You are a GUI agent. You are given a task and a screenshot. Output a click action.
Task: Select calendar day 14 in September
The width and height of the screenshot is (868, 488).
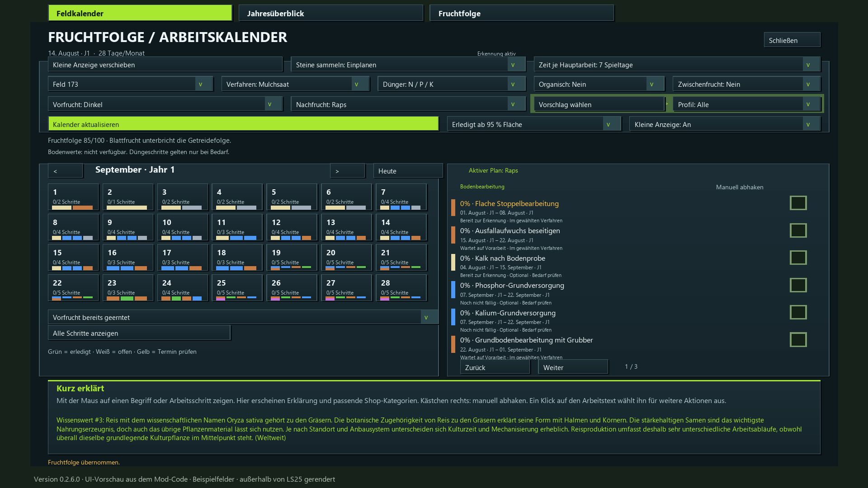[x=401, y=227]
